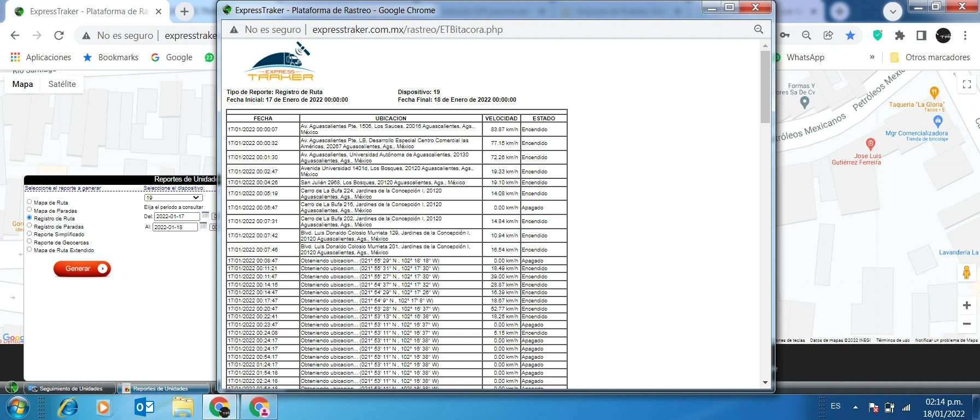Open the Google bookmark
Viewport: 980px width, 420px height.
172,57
